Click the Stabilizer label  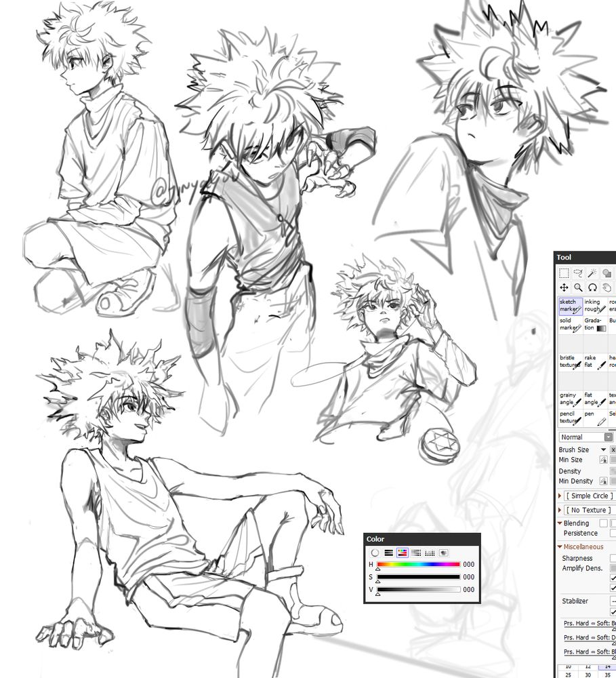click(x=575, y=601)
